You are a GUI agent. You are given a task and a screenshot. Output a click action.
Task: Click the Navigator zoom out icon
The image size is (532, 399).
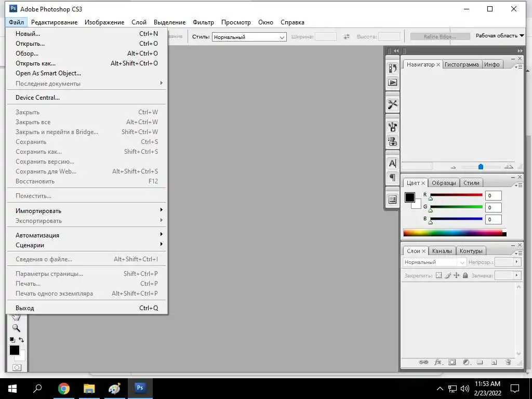[x=453, y=167]
